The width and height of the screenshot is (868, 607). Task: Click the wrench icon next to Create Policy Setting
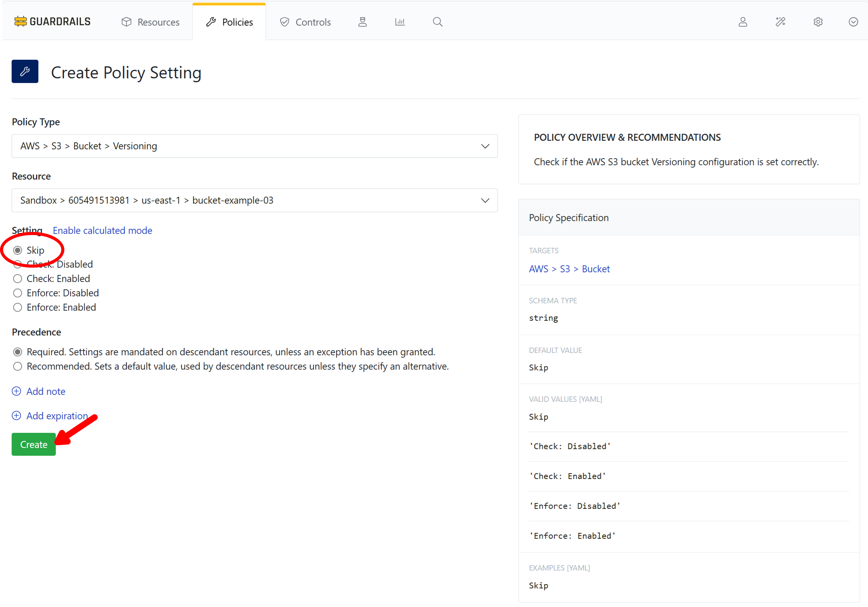click(x=25, y=71)
